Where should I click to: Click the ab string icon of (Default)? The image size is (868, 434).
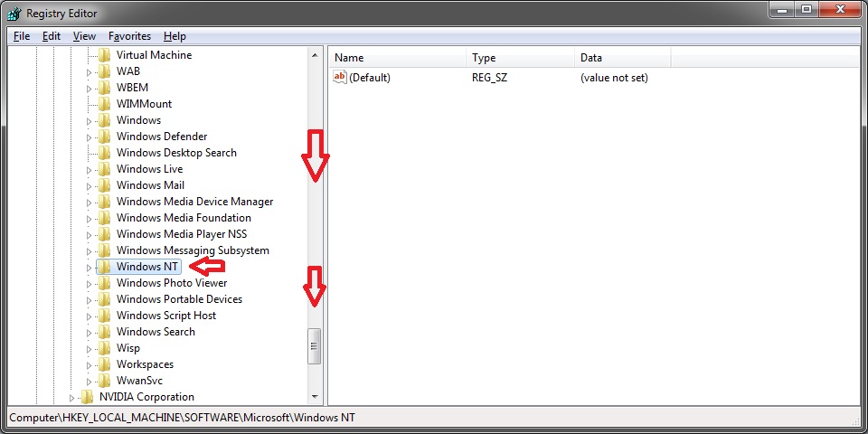(340, 78)
